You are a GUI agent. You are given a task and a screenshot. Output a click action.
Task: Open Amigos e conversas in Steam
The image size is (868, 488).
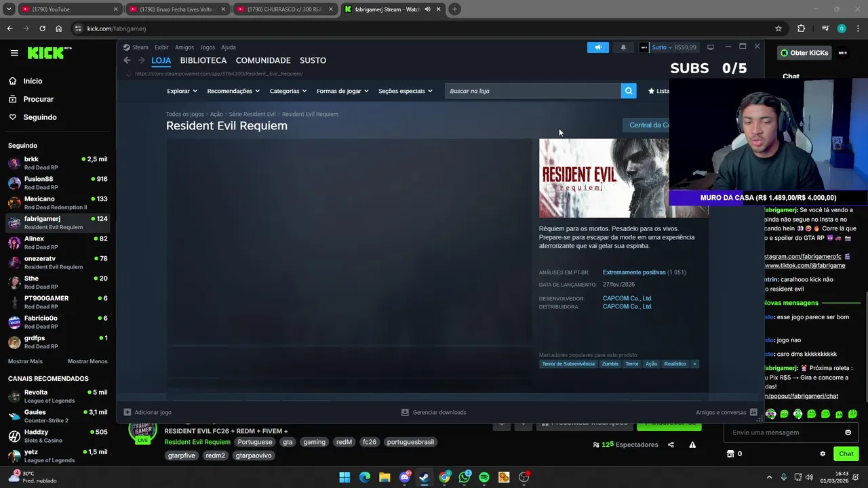tap(726, 412)
